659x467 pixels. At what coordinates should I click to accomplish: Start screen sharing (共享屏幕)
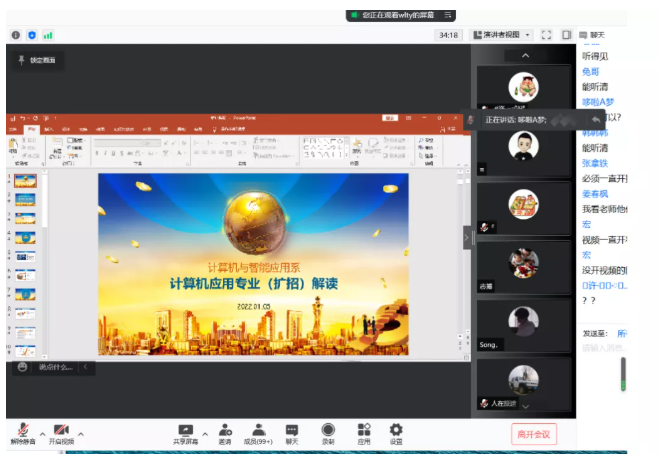pyautogui.click(x=185, y=434)
